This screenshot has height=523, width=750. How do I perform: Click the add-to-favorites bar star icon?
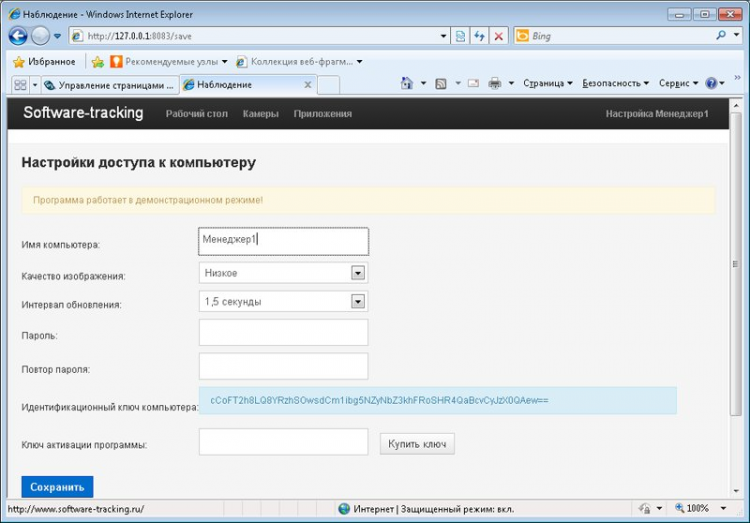[x=98, y=62]
